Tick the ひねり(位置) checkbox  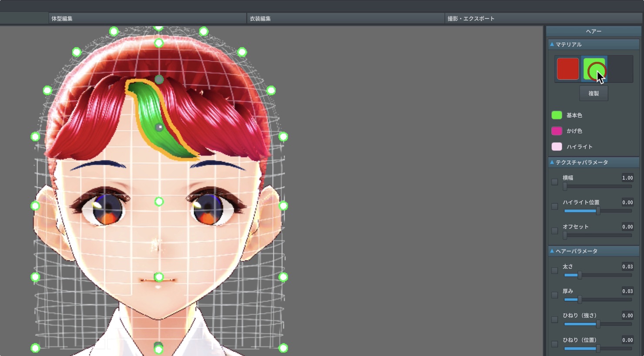pos(554,344)
